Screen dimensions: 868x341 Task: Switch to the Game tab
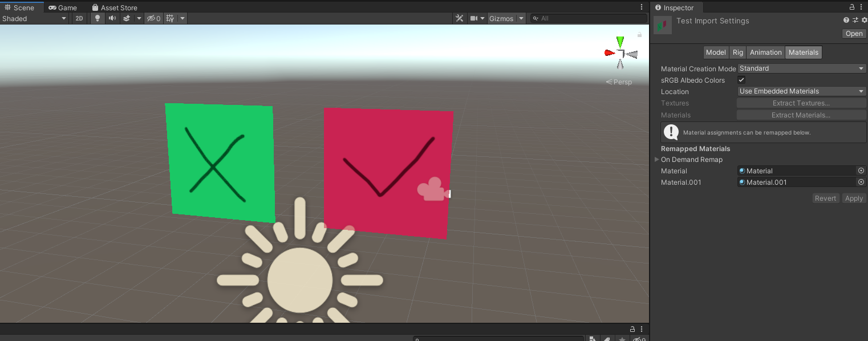[63, 7]
